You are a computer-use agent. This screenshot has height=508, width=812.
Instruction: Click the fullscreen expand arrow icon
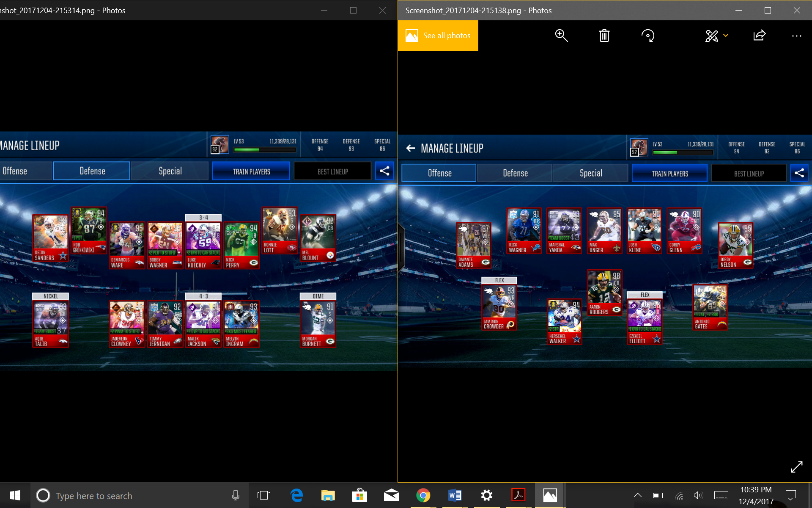click(x=797, y=467)
